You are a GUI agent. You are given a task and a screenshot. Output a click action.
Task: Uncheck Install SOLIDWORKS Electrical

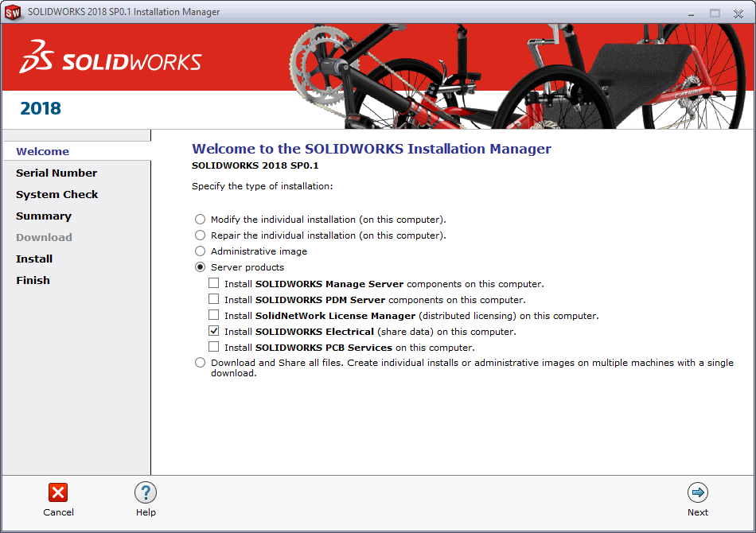pyautogui.click(x=213, y=331)
